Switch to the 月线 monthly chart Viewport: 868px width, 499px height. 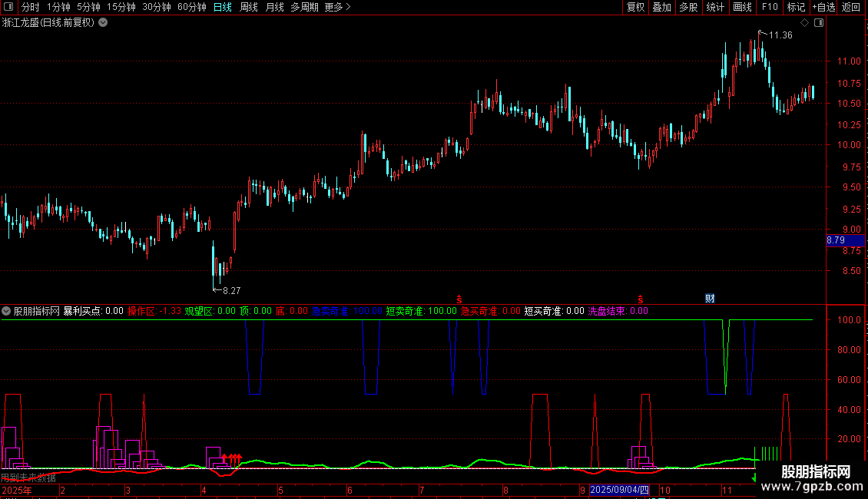pos(274,7)
